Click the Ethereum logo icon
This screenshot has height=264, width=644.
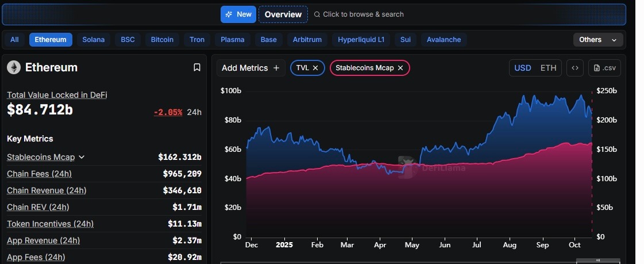14,68
